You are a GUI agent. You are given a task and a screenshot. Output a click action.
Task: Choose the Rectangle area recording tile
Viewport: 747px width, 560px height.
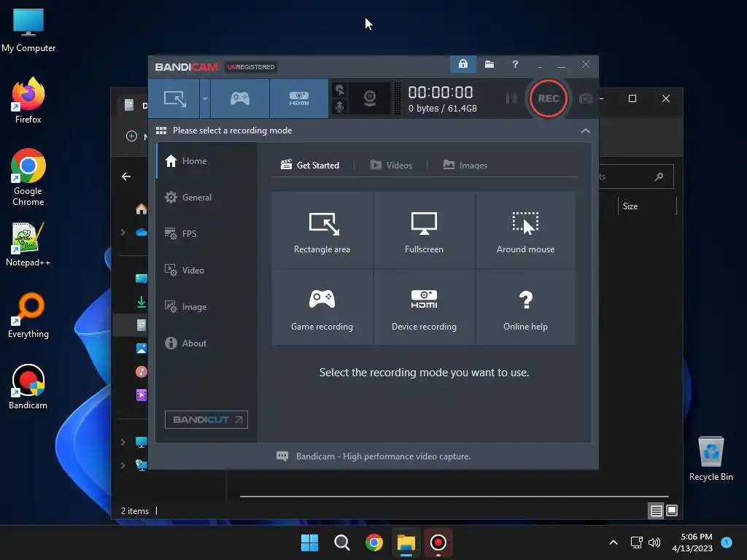322,230
